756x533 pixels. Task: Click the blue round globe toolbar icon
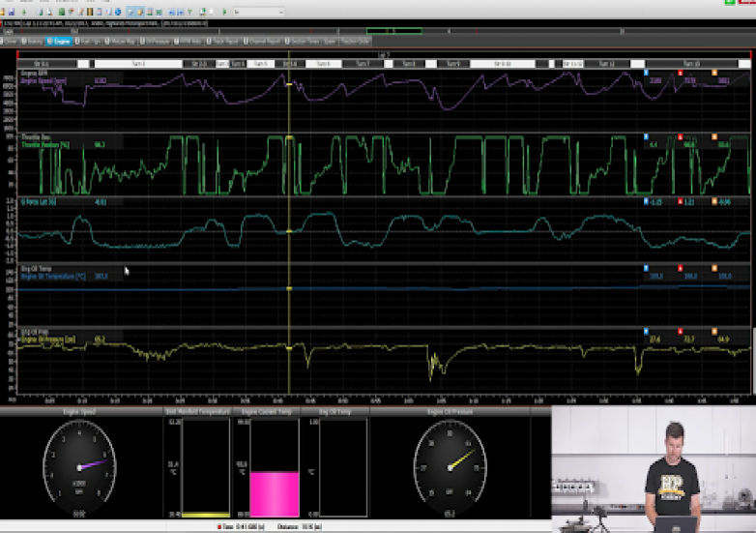click(x=118, y=12)
